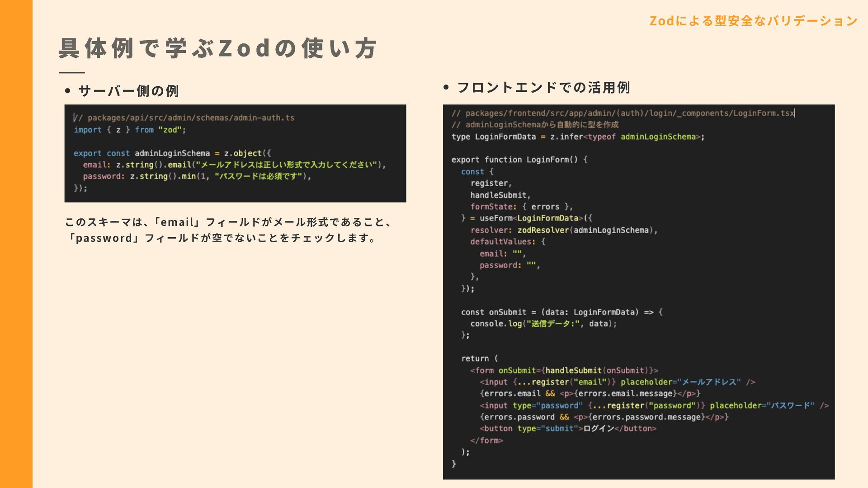Click the const onSubmit arrow function line
Image resolution: width=868 pixels, height=488 pixels.
[561, 312]
